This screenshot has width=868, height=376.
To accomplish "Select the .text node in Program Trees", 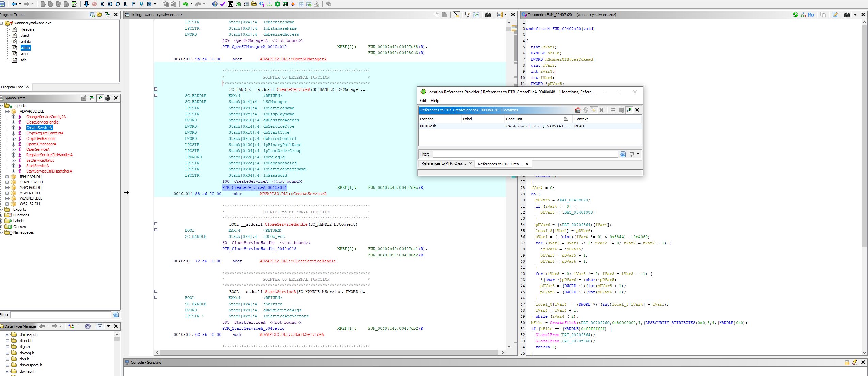I will pos(25,35).
